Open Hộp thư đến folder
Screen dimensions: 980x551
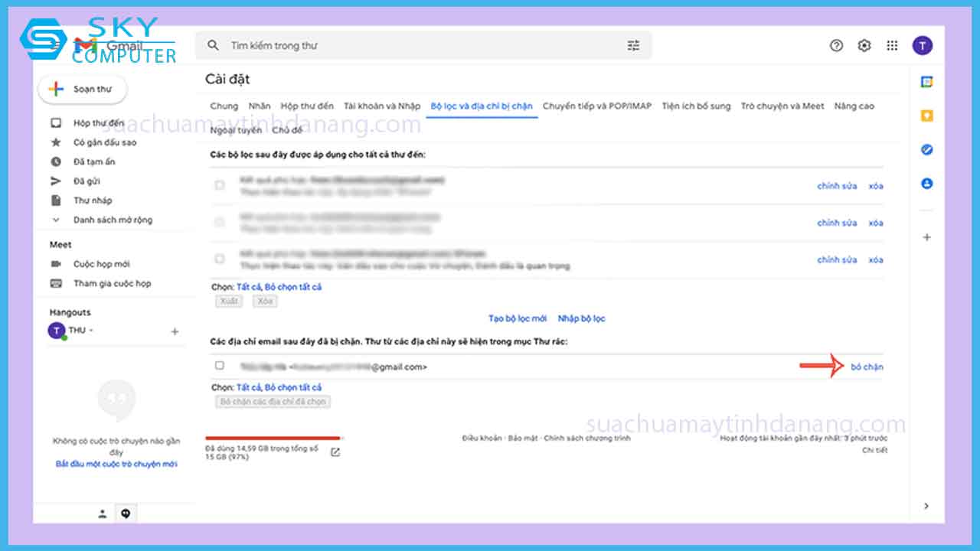tap(98, 123)
